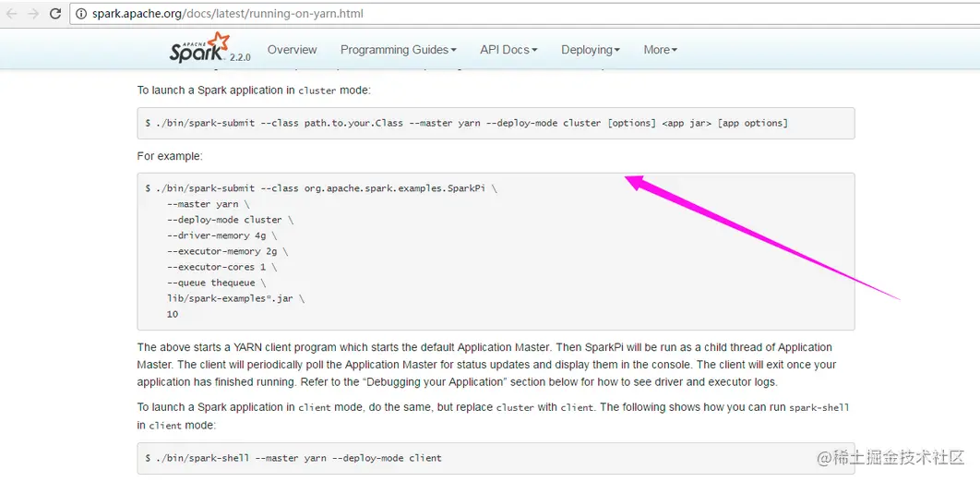Click the browser back arrow
The height and width of the screenshot is (482, 980).
[12, 13]
